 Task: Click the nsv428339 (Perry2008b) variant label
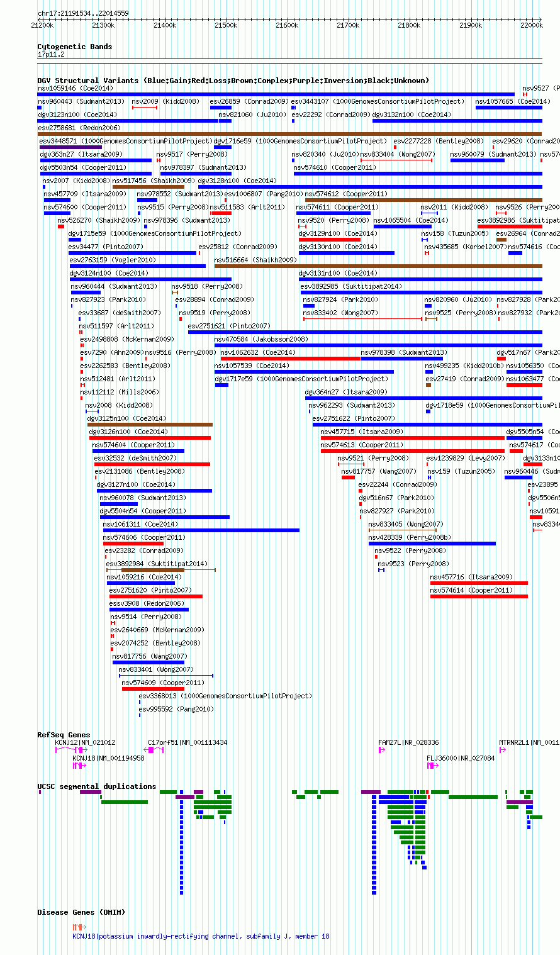click(410, 537)
